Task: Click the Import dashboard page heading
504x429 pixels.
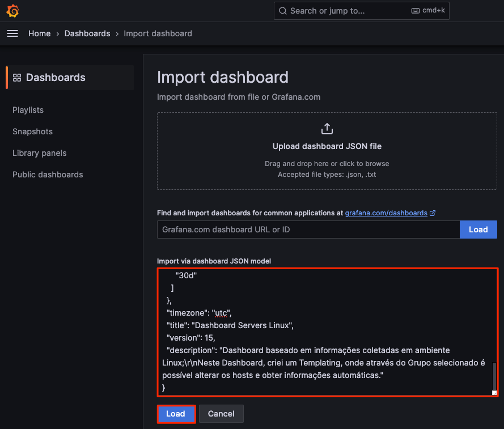Action: (223, 77)
